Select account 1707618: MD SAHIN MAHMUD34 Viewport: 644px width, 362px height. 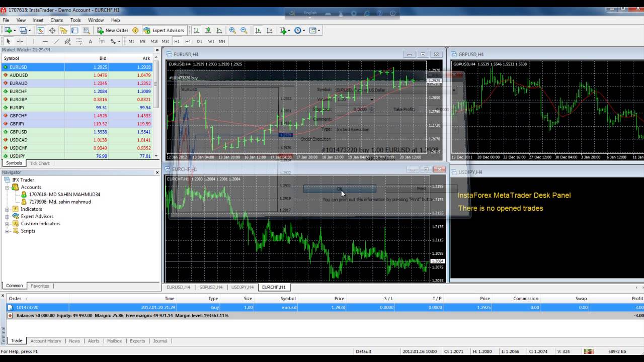tap(64, 195)
